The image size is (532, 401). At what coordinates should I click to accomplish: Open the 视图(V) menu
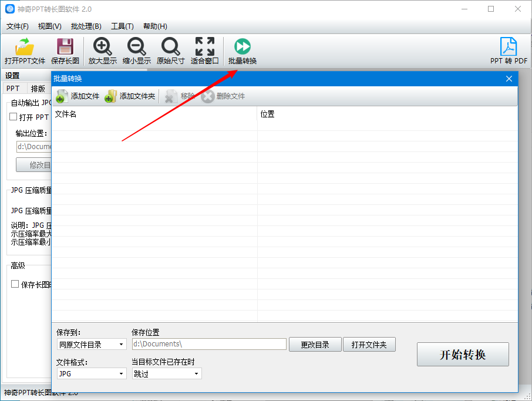49,26
